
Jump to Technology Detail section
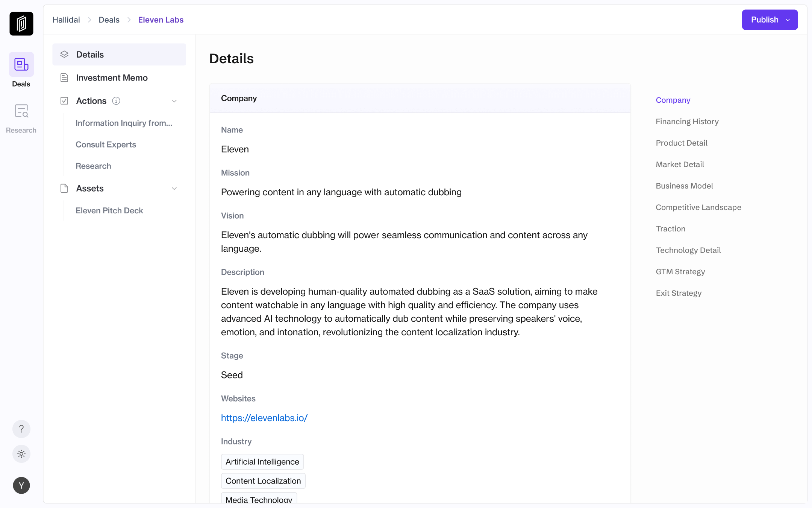(x=688, y=250)
